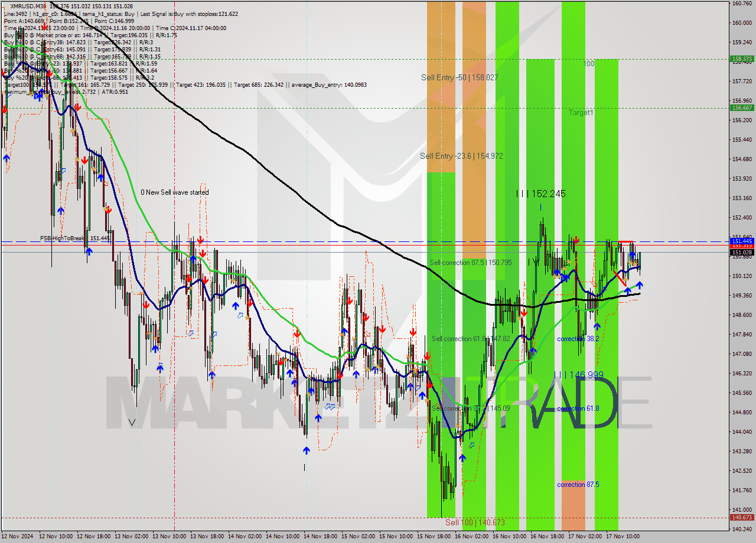This screenshot has width=756, height=543.
Task: Click the 'correction 87.5' blue label
Action: coord(578,485)
